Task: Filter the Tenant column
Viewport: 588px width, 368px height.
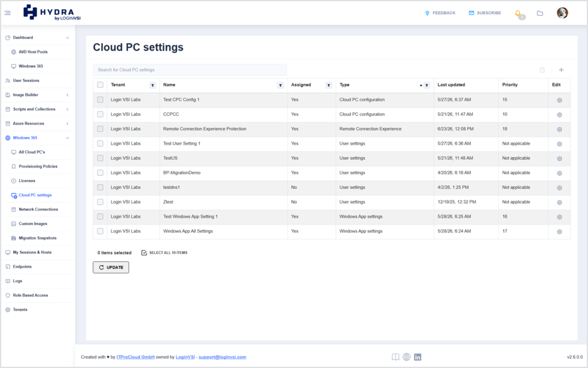Action: (x=153, y=85)
